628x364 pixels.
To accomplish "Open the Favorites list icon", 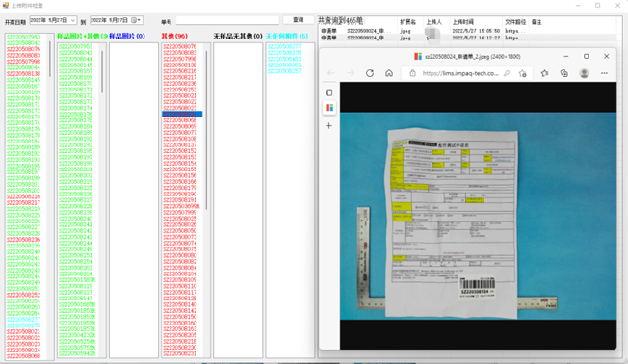I will (545, 73).
